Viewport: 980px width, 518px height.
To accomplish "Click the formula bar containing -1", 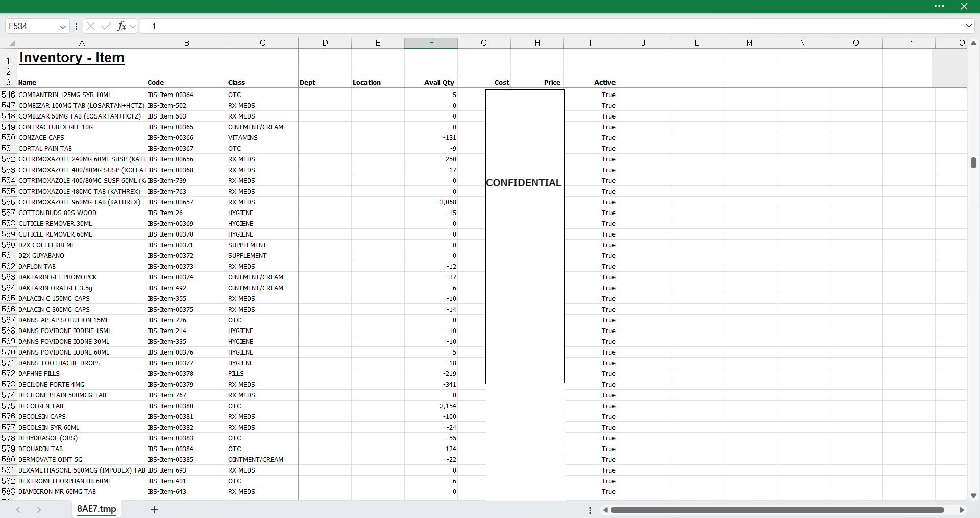I will 551,26.
